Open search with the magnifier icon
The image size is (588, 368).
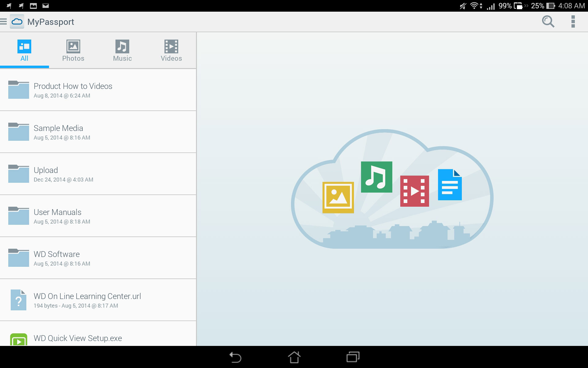[x=548, y=21]
